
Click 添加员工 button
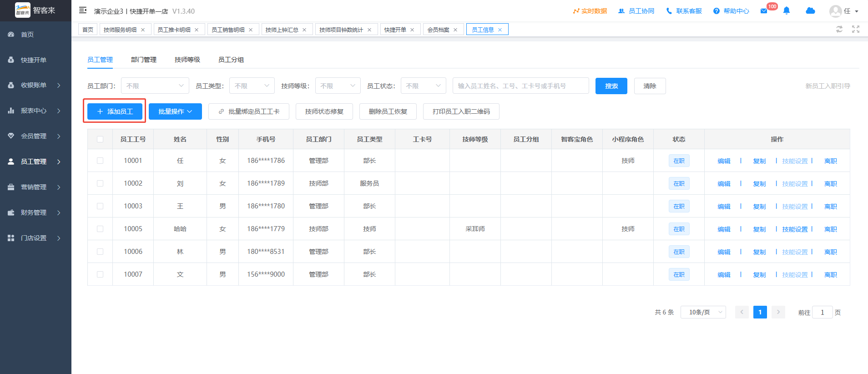115,111
